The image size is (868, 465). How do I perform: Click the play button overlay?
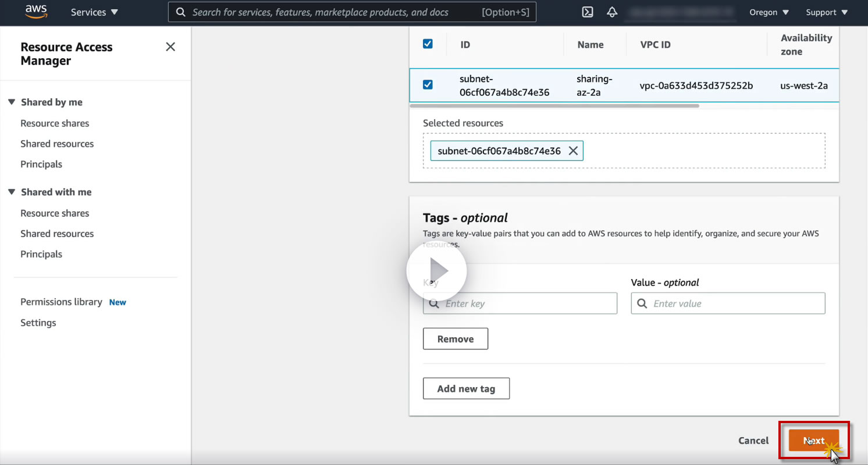pos(436,271)
